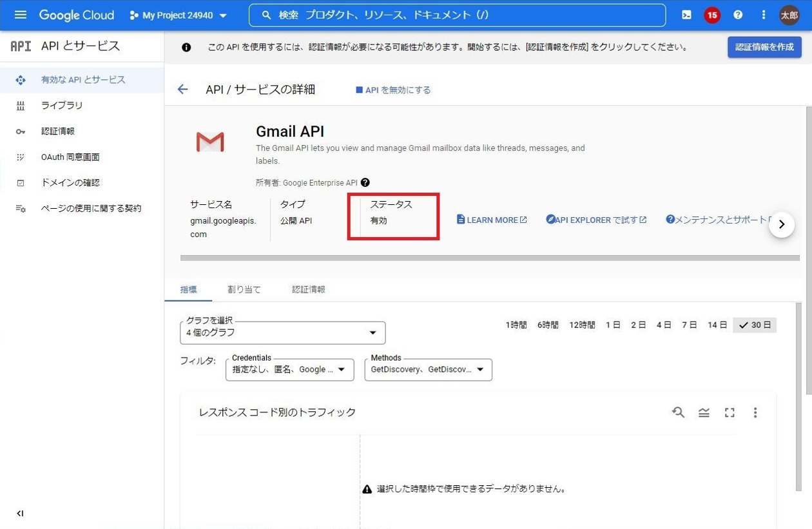Click the Google Enterprise API owner text
This screenshot has width=812, height=529.
coord(320,183)
